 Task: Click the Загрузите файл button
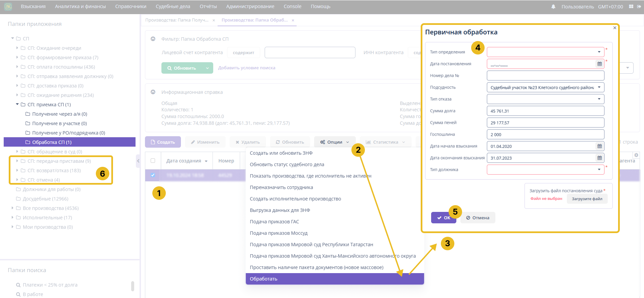tap(587, 199)
